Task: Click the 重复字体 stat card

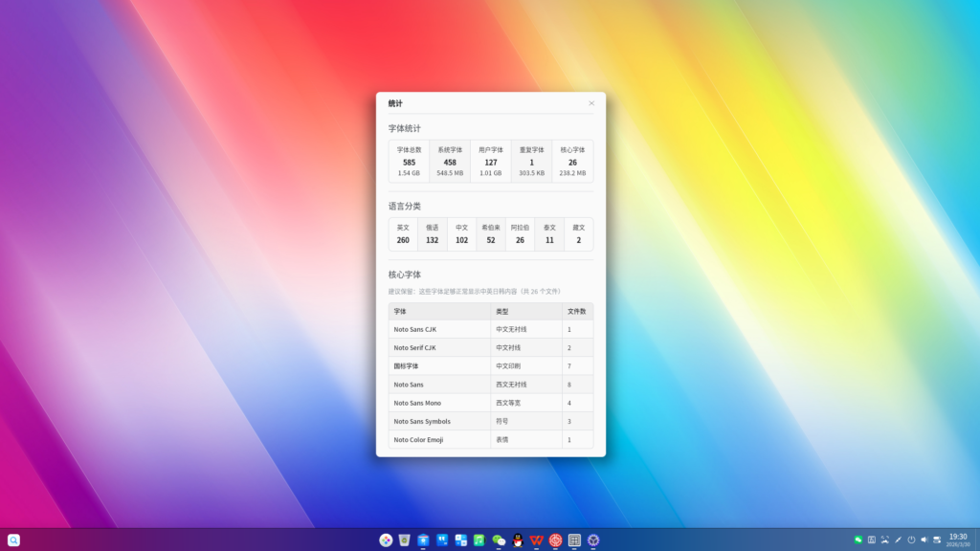Action: point(532,162)
